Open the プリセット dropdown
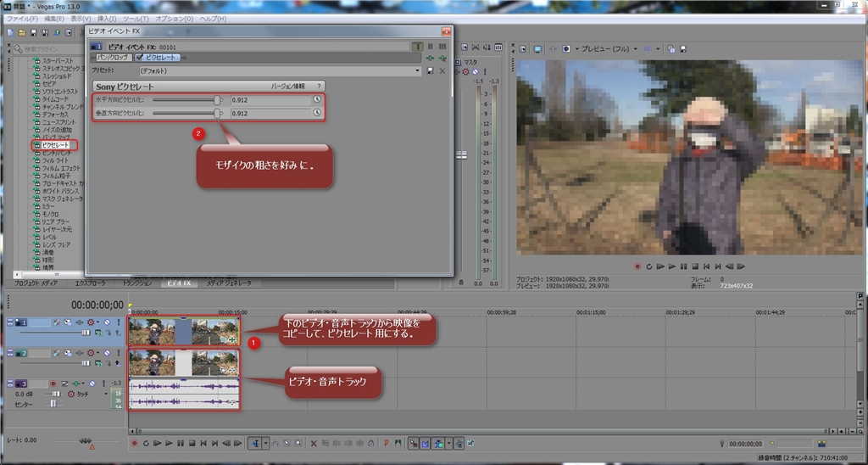 tap(418, 71)
